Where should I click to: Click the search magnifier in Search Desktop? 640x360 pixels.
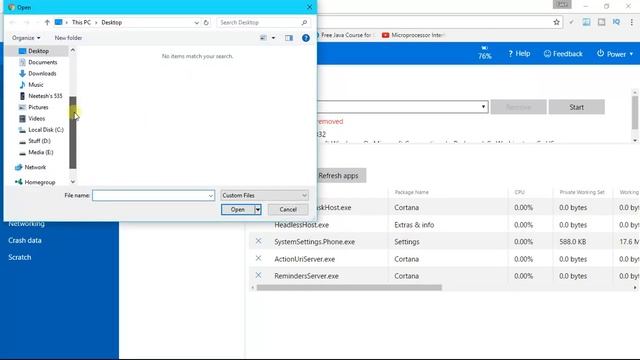(x=304, y=22)
